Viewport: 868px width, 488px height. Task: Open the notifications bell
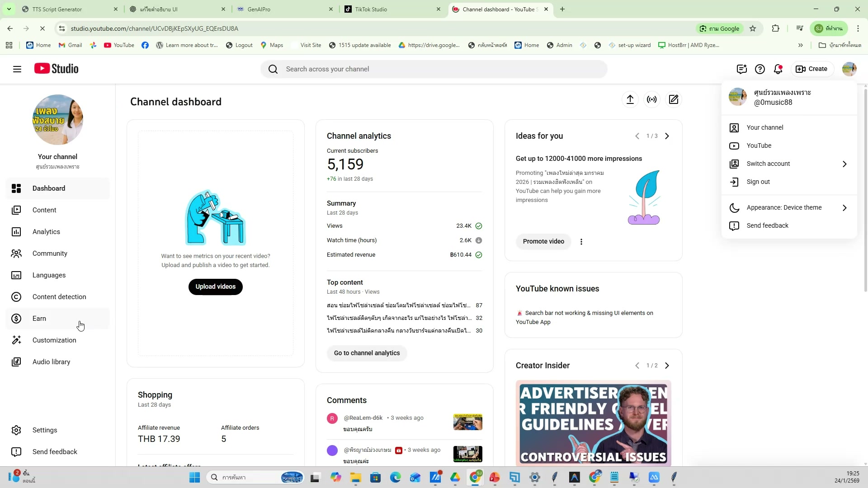[778, 69]
